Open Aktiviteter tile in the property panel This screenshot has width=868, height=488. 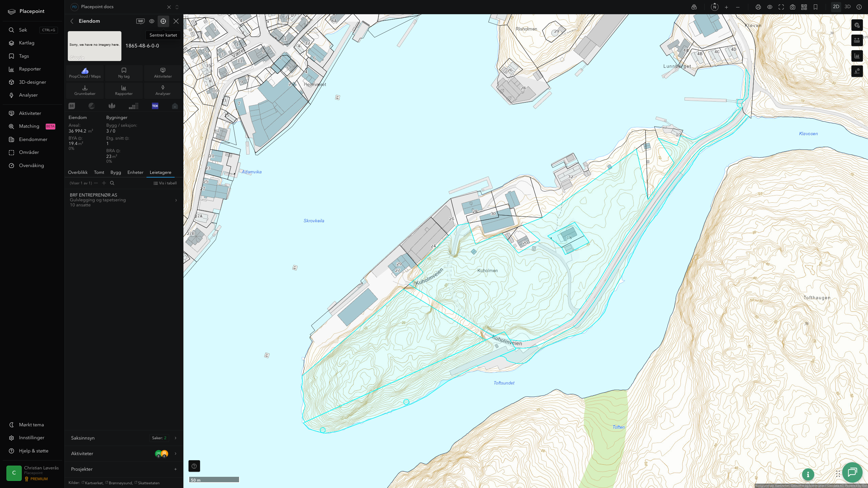[x=163, y=73]
